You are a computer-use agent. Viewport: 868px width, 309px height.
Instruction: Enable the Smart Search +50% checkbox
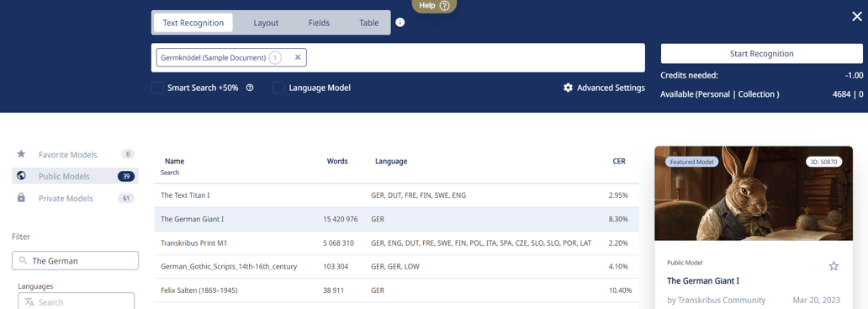coord(158,88)
